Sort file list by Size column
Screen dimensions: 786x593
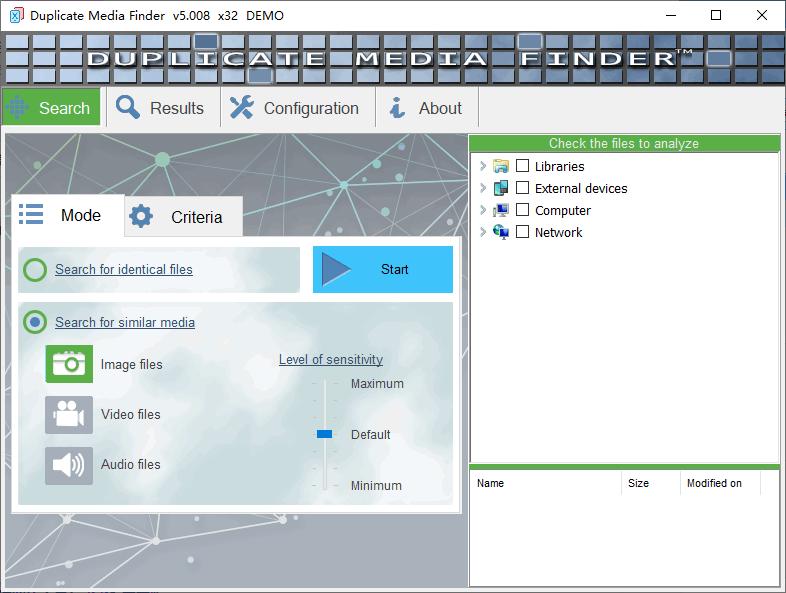click(x=651, y=483)
